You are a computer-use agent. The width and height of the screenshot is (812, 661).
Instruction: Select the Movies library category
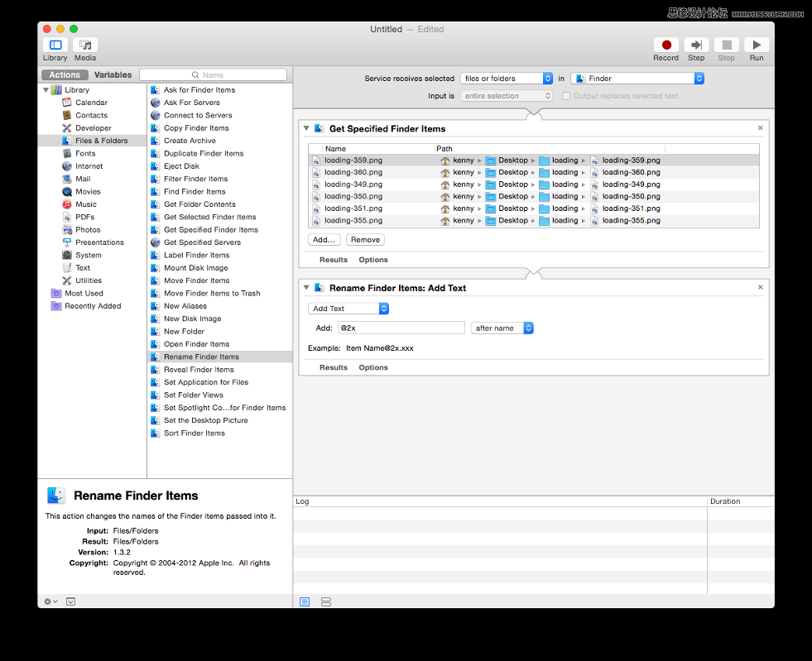(x=88, y=192)
